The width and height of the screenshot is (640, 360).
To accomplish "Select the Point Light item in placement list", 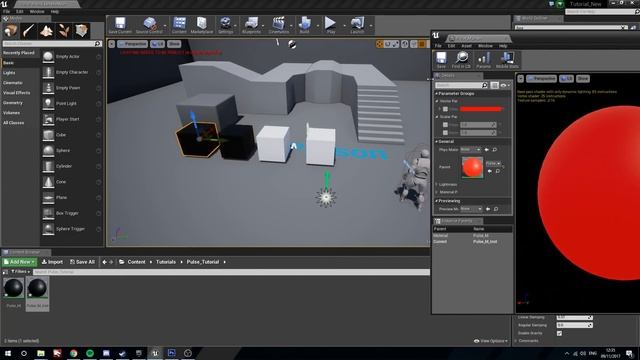I will pos(71,103).
